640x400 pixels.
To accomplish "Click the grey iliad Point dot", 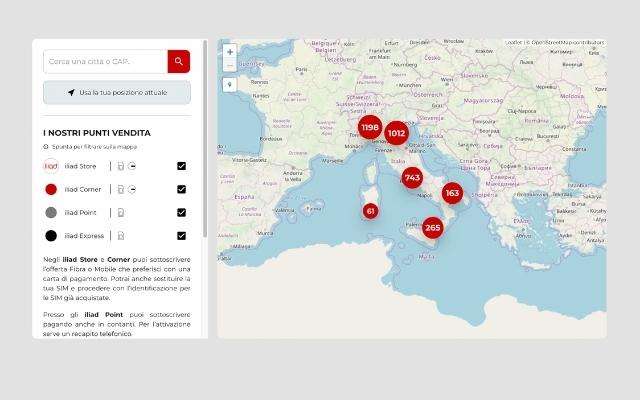I will coord(51,213).
